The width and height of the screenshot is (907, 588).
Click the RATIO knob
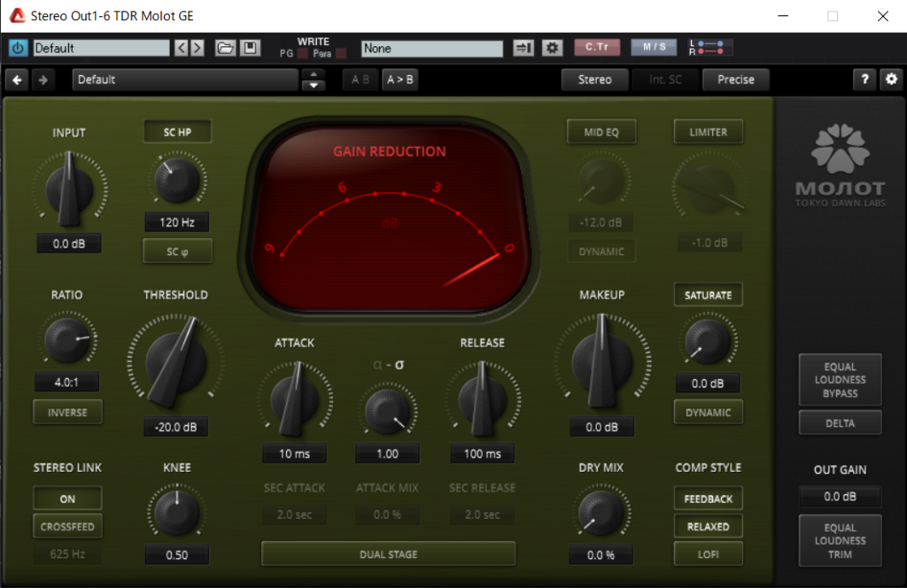coord(67,339)
